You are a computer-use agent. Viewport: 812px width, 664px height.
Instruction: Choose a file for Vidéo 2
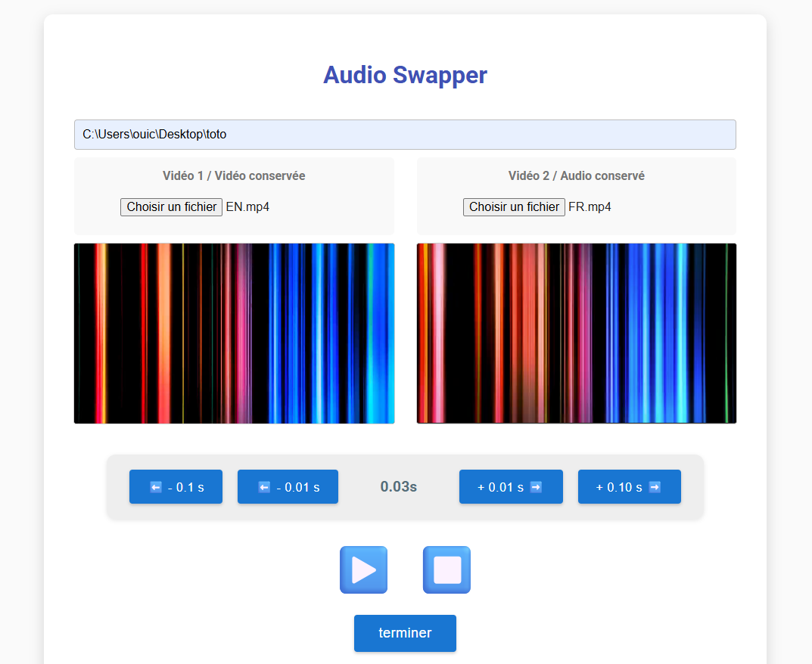(x=514, y=207)
